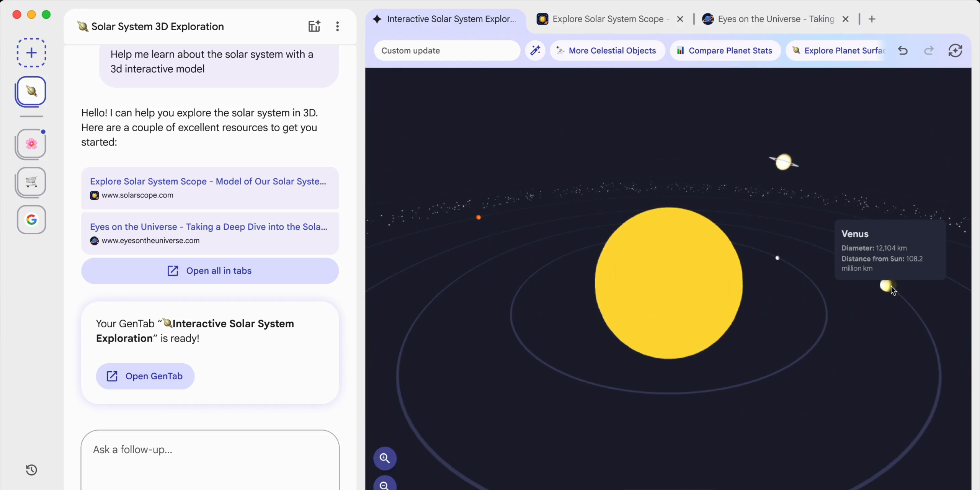The width and height of the screenshot is (980, 490).
Task: Close the Explore Solar System Scope tab
Action: [x=680, y=19]
